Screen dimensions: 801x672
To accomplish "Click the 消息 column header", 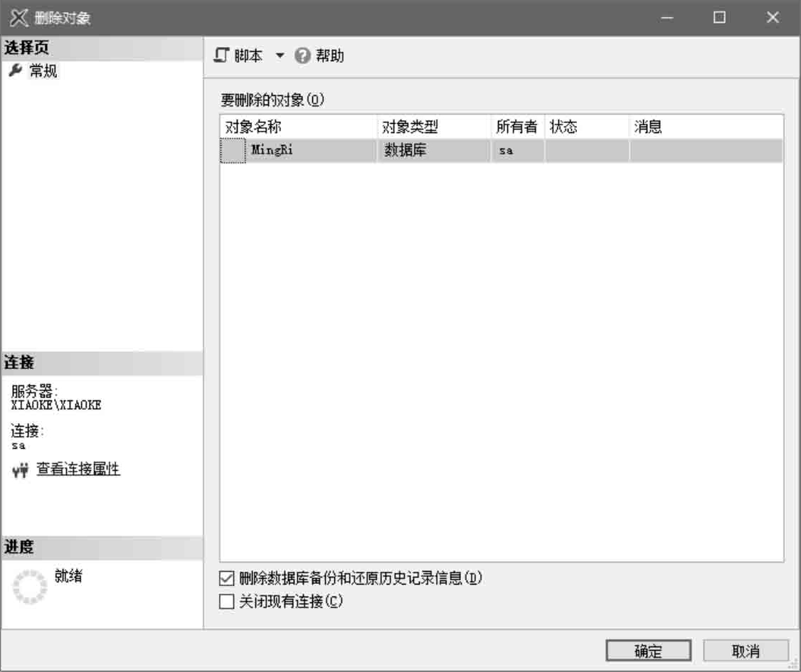I will point(648,127).
